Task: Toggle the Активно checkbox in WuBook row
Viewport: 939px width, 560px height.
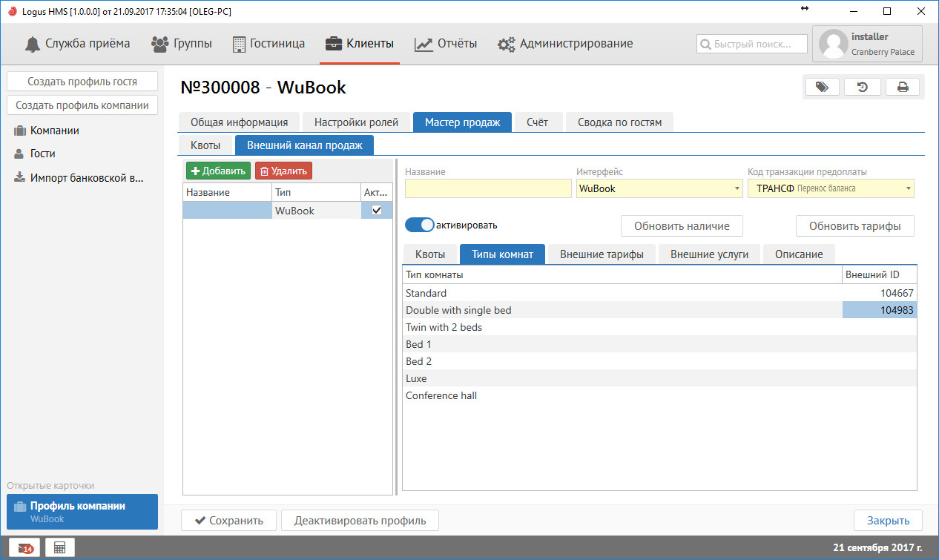Action: [x=377, y=211]
